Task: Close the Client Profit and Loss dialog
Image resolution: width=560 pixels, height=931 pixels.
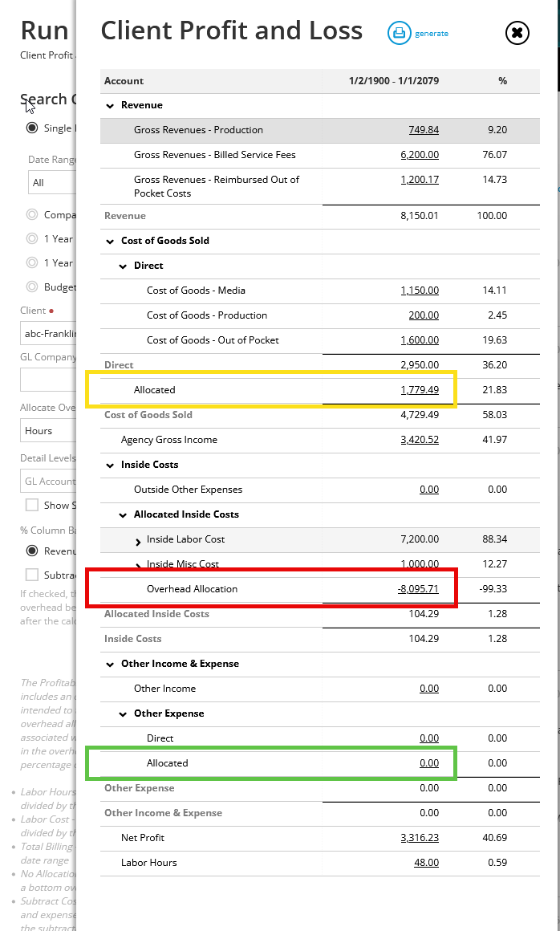Action: 517,33
